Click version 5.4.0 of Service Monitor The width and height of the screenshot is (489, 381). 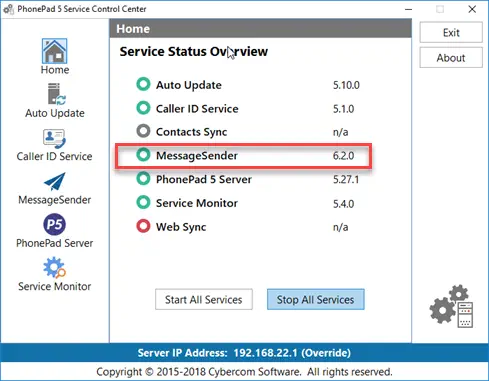[343, 204]
